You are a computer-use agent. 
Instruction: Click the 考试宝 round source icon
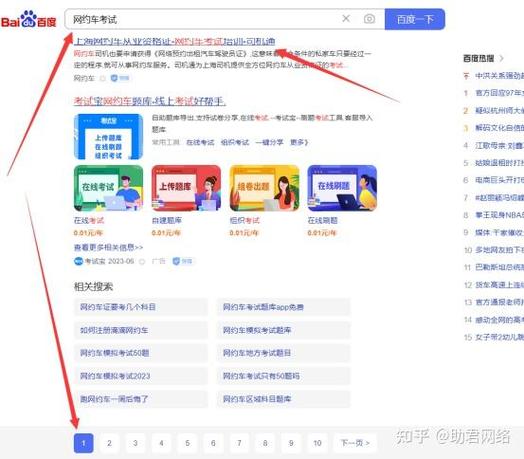tap(78, 261)
